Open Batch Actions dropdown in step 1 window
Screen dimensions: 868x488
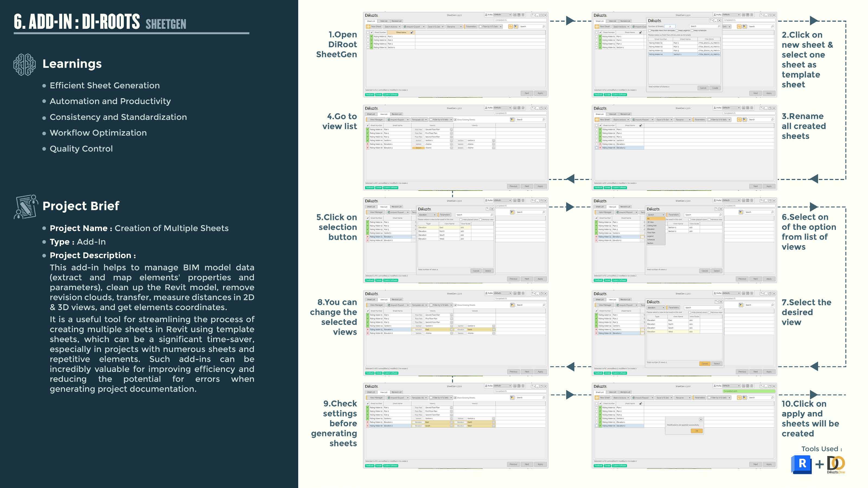(392, 27)
